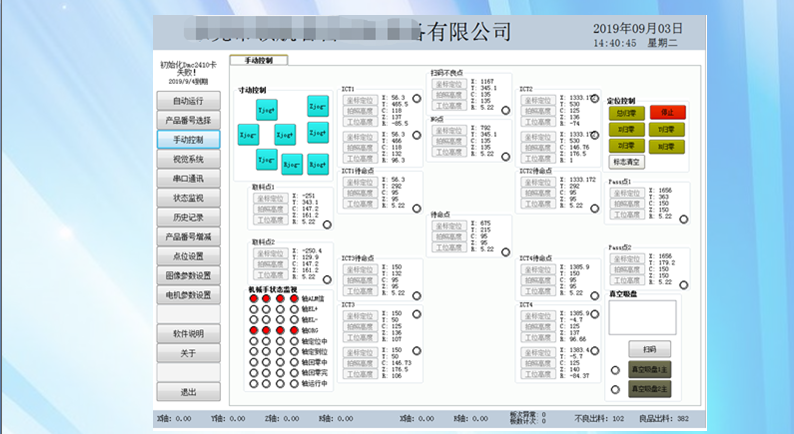Click the 初始化Dmc2410卡失败 message
This screenshot has width=794, height=434.
click(188, 69)
